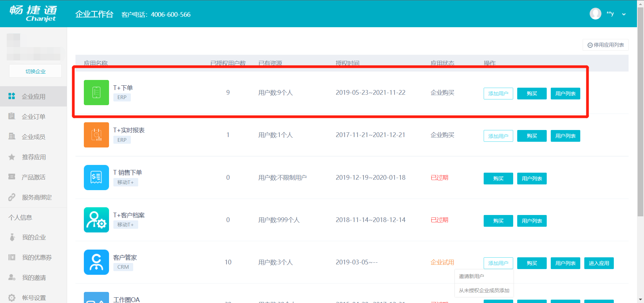Open 企业应用 menu item
The height and width of the screenshot is (303, 644).
34,96
